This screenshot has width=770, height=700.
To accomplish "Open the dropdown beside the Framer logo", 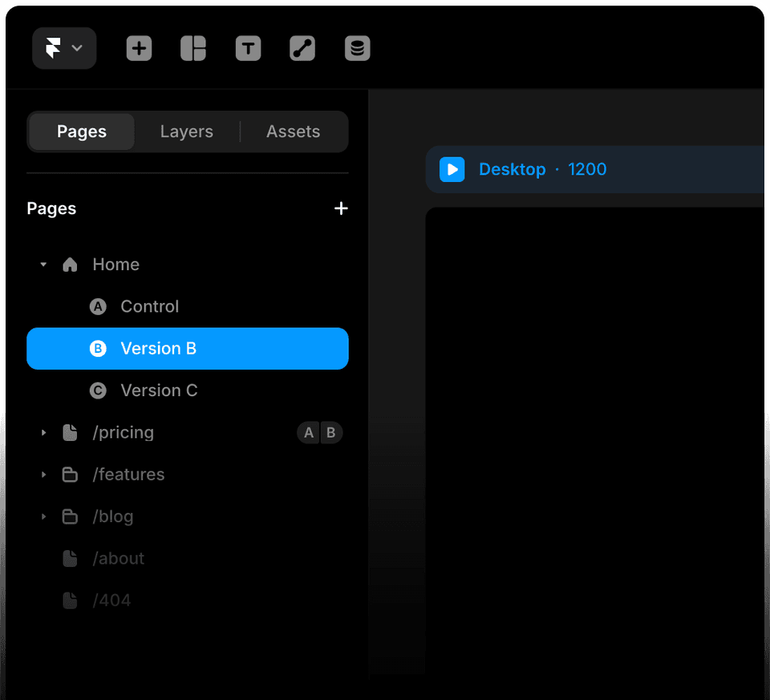I will click(78, 48).
